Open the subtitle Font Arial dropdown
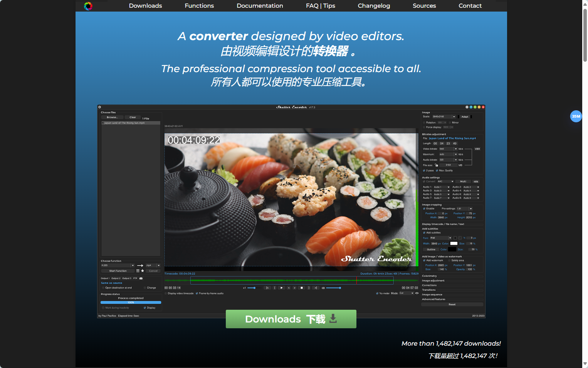The height and width of the screenshot is (368, 588). (x=440, y=238)
